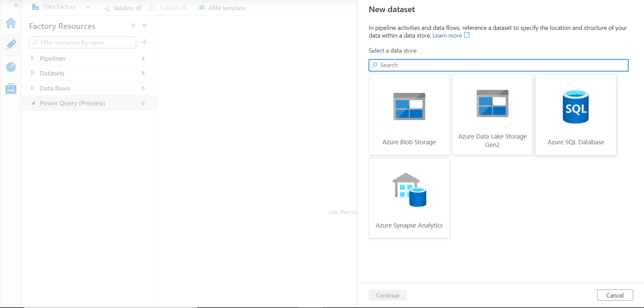Click the Azure Data Lake Storage Gen2 label
The height and width of the screenshot is (308, 644).
[x=492, y=140]
